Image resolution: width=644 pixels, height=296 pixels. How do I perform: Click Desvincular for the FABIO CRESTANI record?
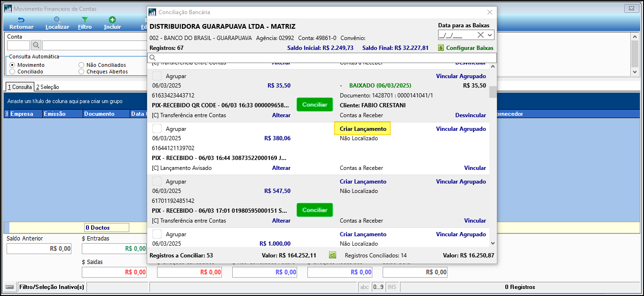pos(471,115)
